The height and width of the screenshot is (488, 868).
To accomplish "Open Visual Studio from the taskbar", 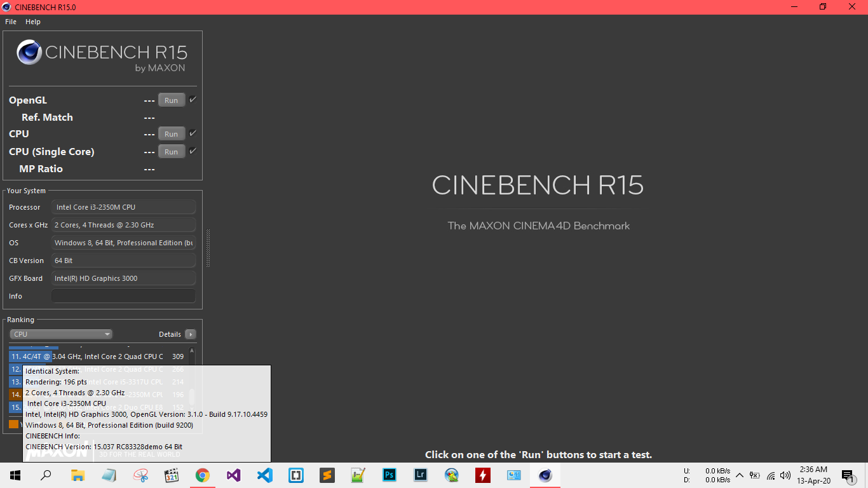I will 234,475.
